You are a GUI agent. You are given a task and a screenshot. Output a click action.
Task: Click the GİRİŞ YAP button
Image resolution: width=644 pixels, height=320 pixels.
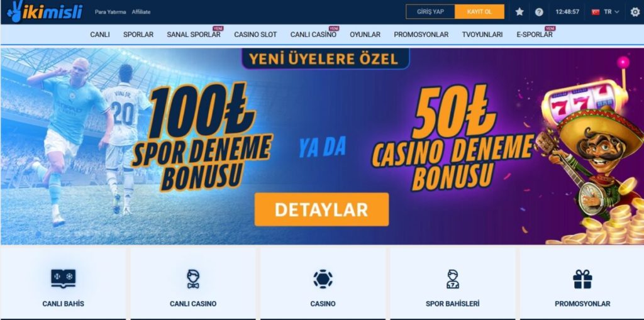430,11
